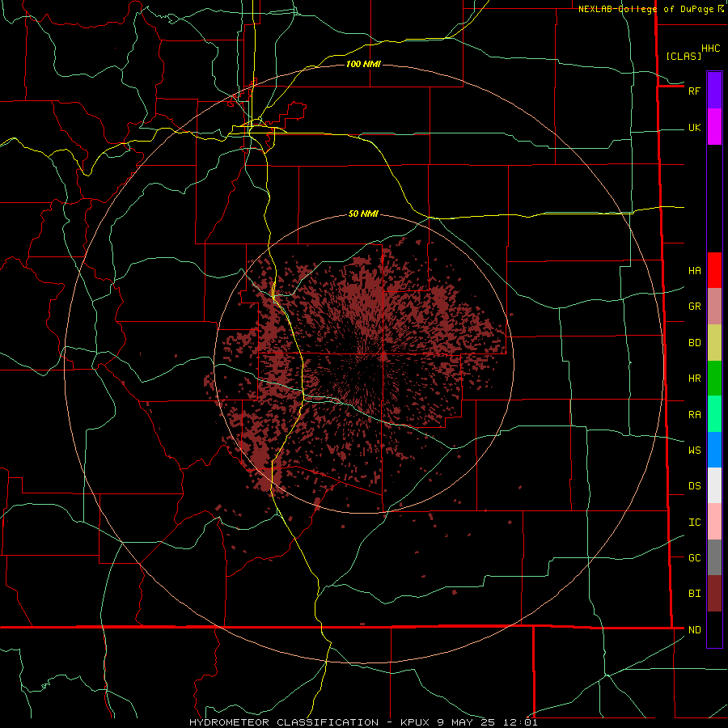The width and height of the screenshot is (728, 728).
Task: Click the GR legend label
Action: tap(695, 307)
